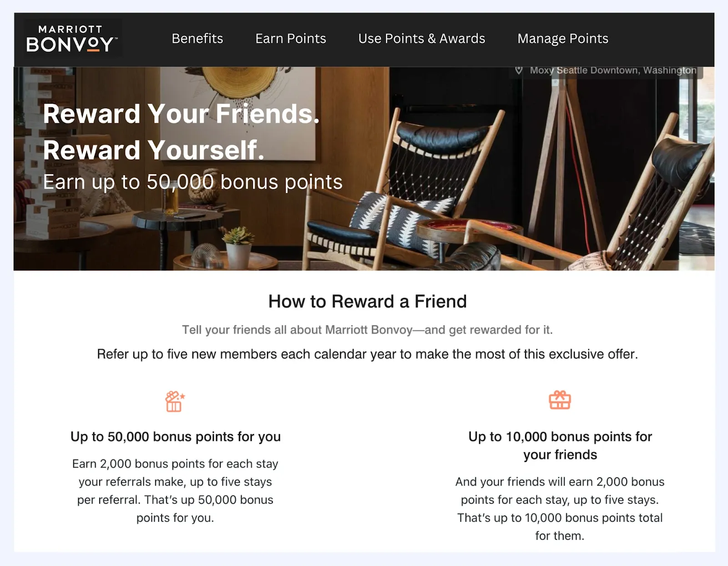Image resolution: width=728 pixels, height=566 pixels.
Task: Click the Reward Your Friends hero headline
Action: pos(182,114)
